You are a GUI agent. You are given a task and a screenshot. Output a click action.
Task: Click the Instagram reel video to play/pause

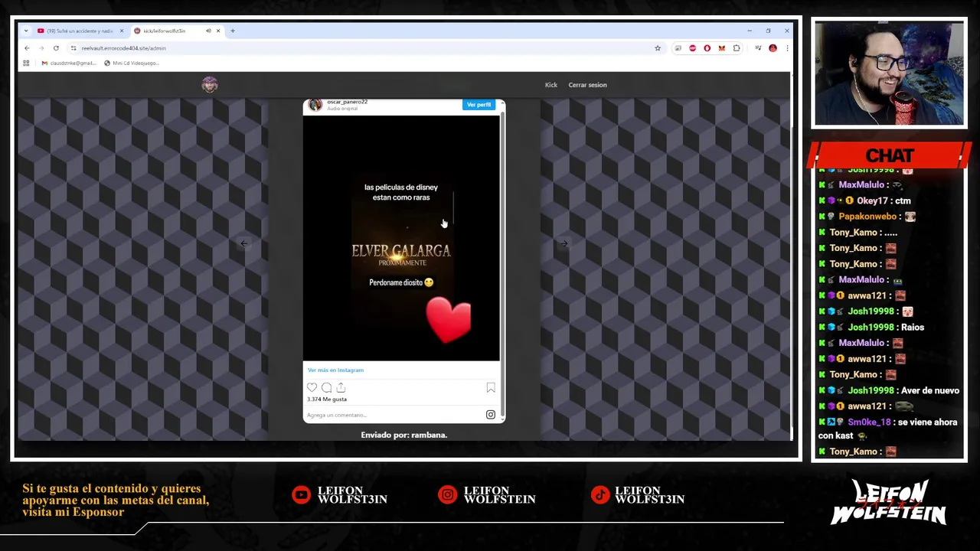click(x=401, y=238)
